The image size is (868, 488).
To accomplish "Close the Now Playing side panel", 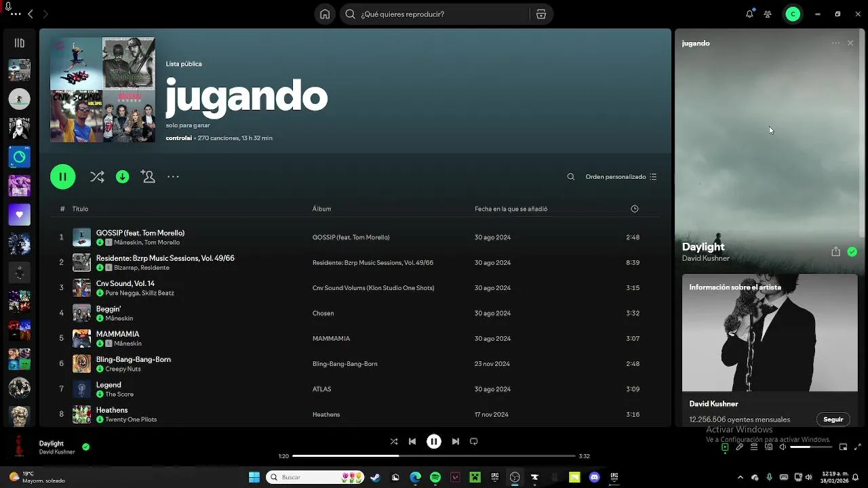I will (x=850, y=43).
